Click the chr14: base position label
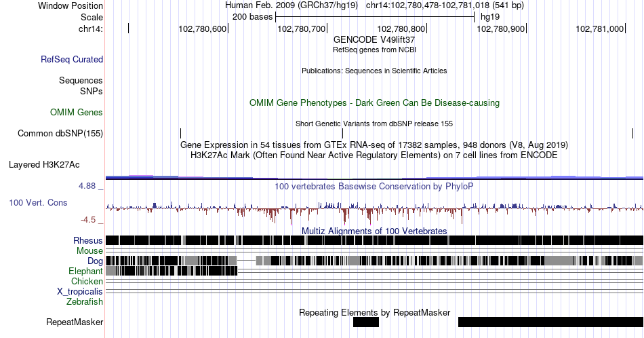This screenshot has width=644, height=338. (91, 29)
